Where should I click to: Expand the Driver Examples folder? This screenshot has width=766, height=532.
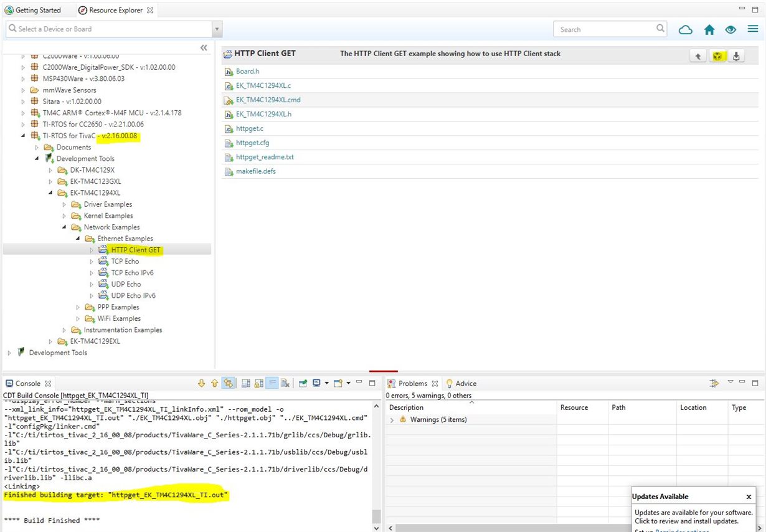point(65,204)
